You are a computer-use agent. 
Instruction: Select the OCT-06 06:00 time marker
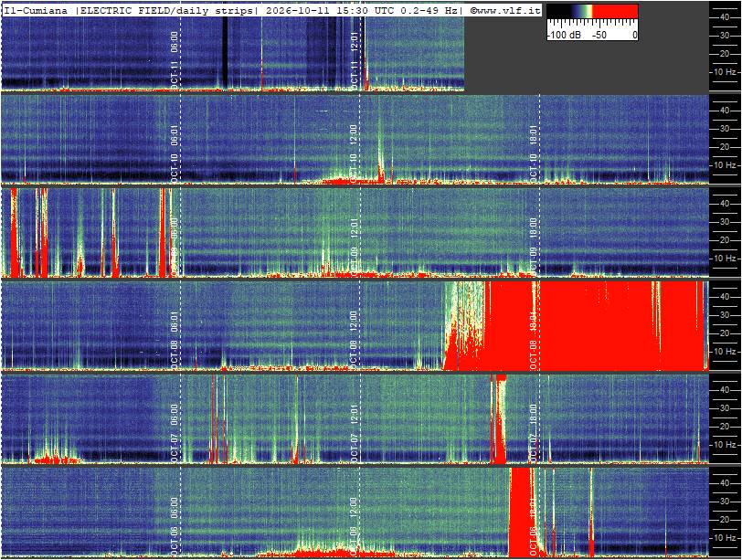(175, 526)
